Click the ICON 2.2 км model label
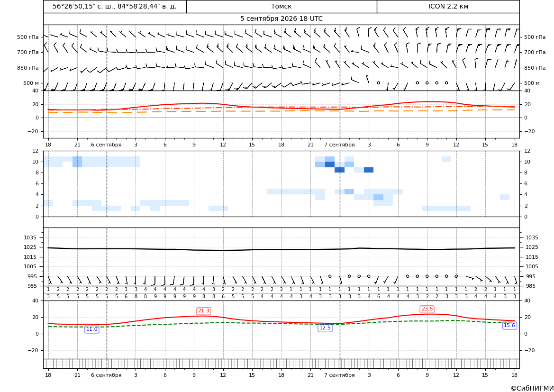Screen dimensions: 554x392 tap(448, 6)
